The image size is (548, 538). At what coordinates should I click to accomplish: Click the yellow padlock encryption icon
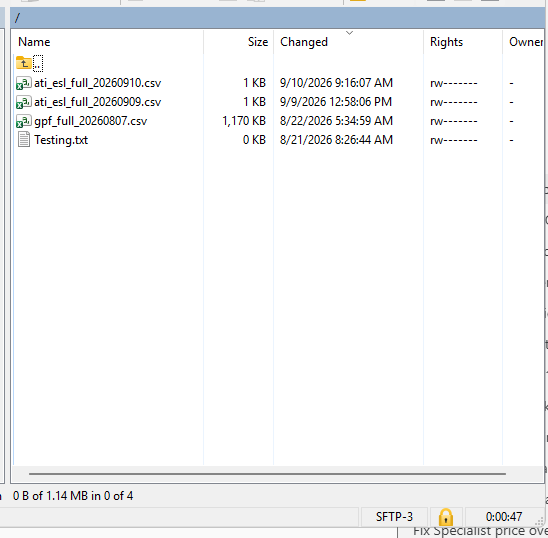tap(446, 517)
